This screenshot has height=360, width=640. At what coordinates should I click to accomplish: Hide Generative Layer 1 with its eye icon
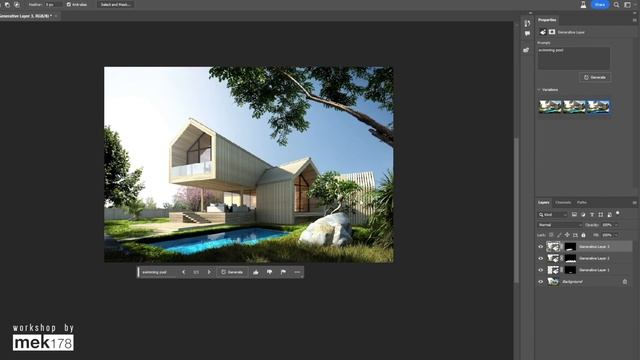(x=541, y=270)
